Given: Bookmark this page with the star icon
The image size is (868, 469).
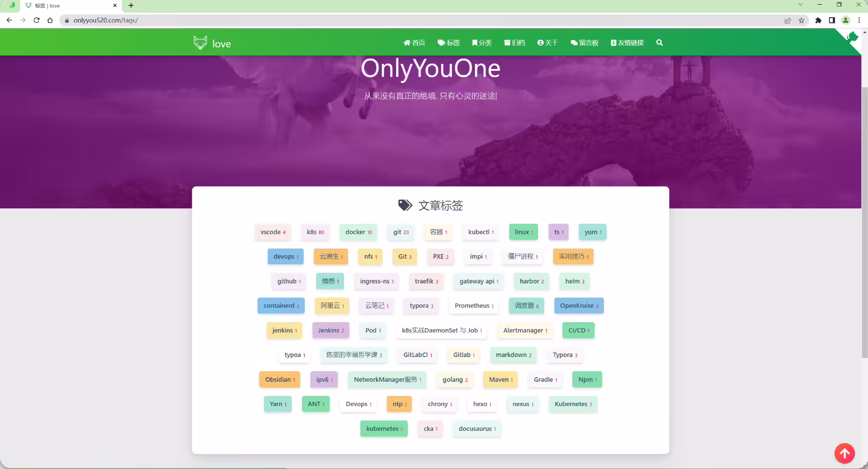Looking at the screenshot, I should [x=801, y=20].
